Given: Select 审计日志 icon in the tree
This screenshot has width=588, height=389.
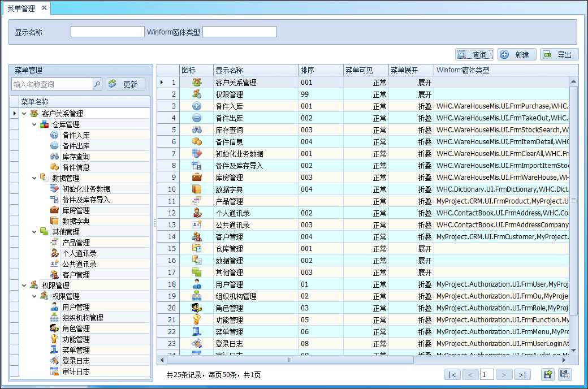Looking at the screenshot, I should 54,371.
